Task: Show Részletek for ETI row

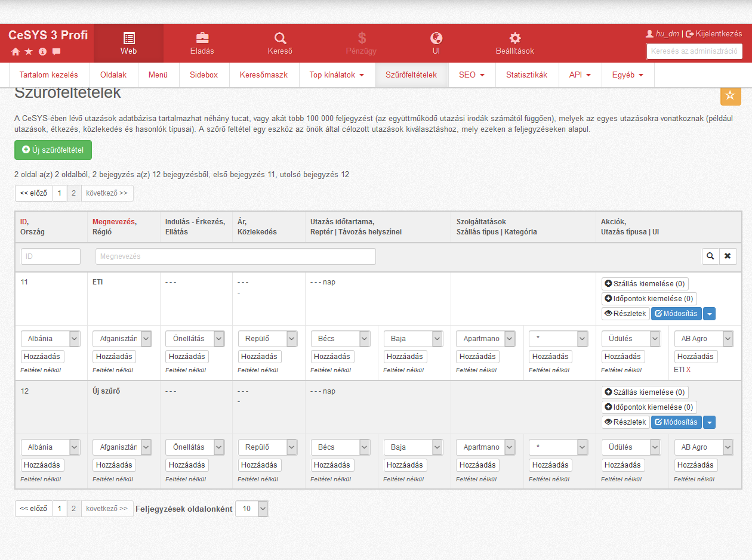Action: click(x=625, y=314)
